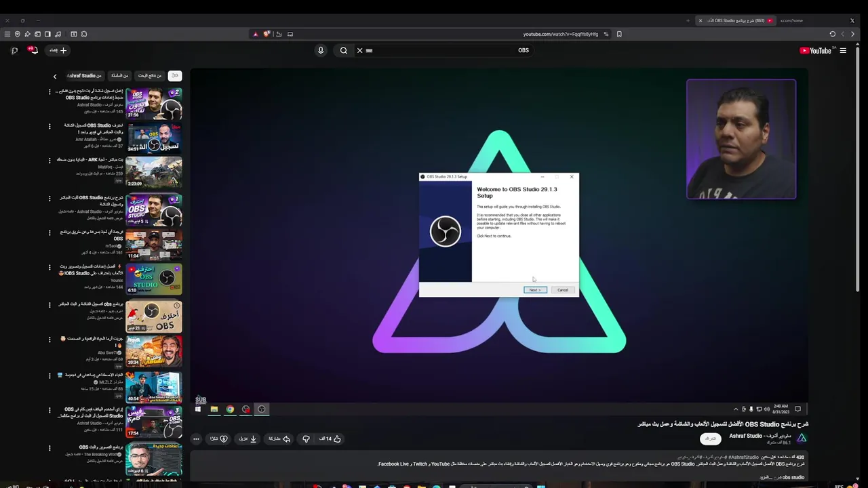The image size is (868, 488).
Task: Click Cancel in the OBS Setup dialog in video
Action: pyautogui.click(x=563, y=290)
